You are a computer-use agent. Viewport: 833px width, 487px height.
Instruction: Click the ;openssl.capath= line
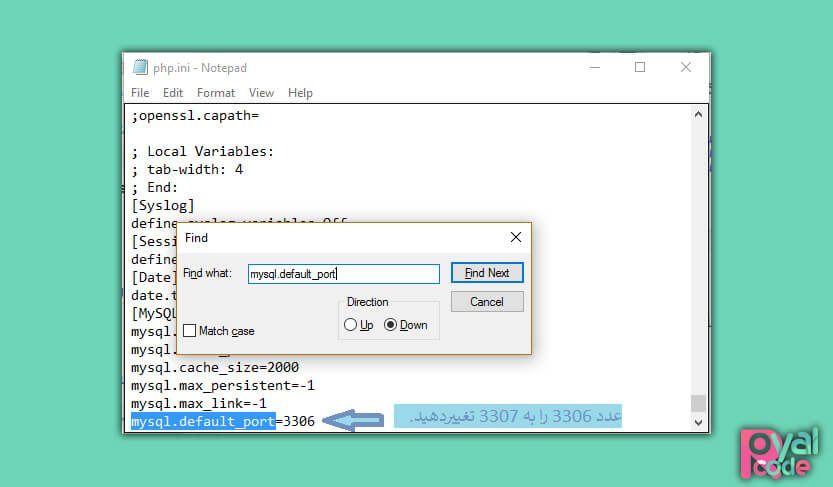[196, 116]
